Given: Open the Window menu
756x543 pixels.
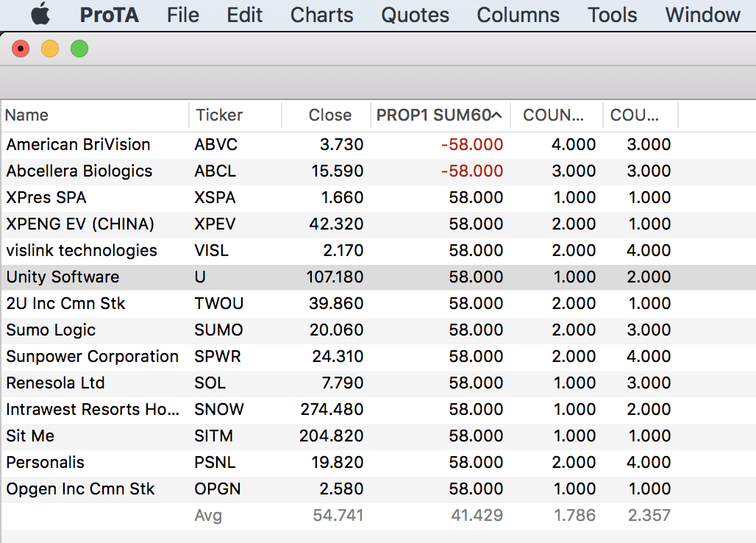Looking at the screenshot, I should (x=702, y=15).
